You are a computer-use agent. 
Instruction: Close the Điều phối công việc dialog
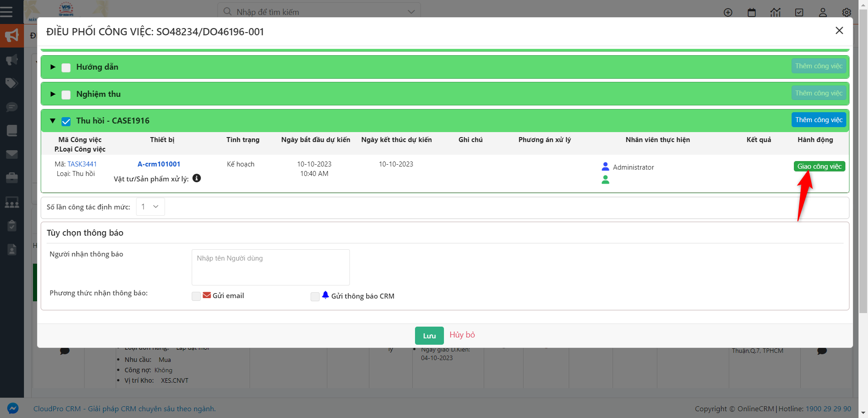click(x=840, y=30)
